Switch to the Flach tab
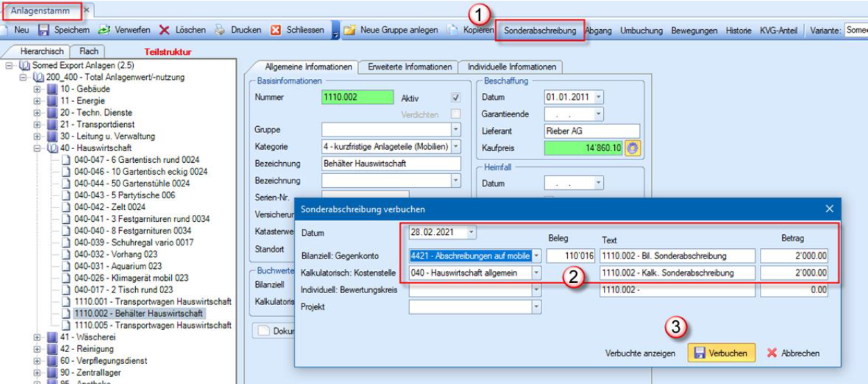 pyautogui.click(x=89, y=51)
